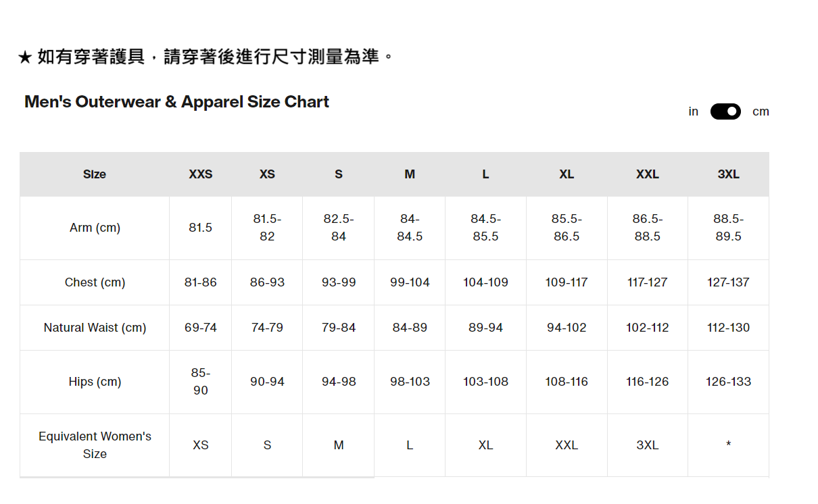Click the Chest (cm) row label
Viewport: 818px width, 504px height.
point(95,282)
